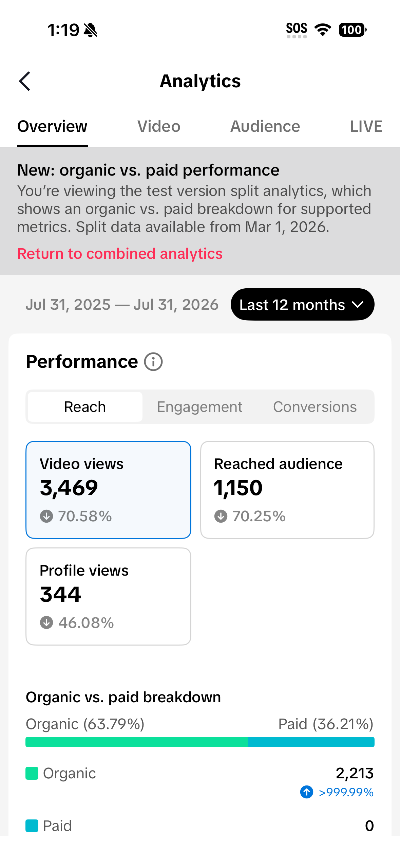Tap the teal Paid legend swatch

[x=32, y=826]
